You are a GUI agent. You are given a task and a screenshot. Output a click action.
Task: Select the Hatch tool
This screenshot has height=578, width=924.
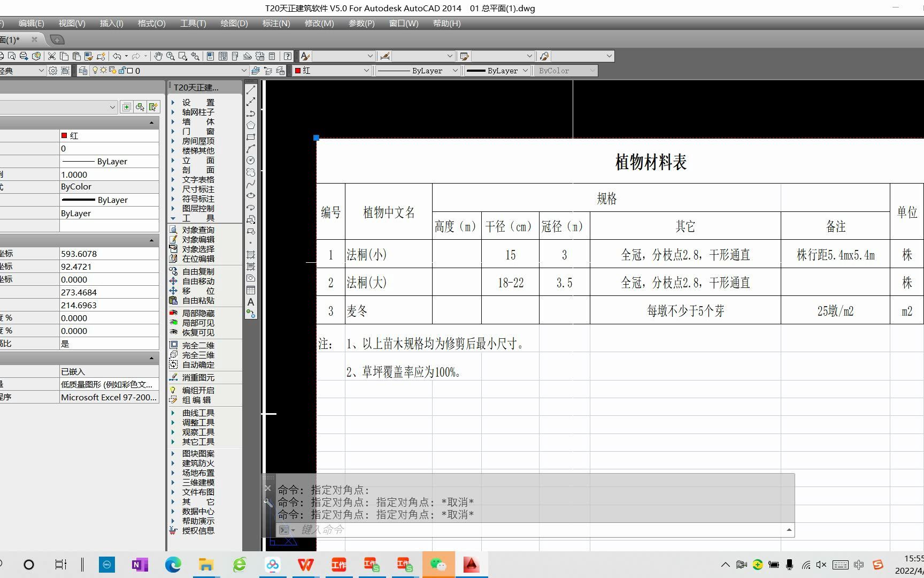coord(251,254)
